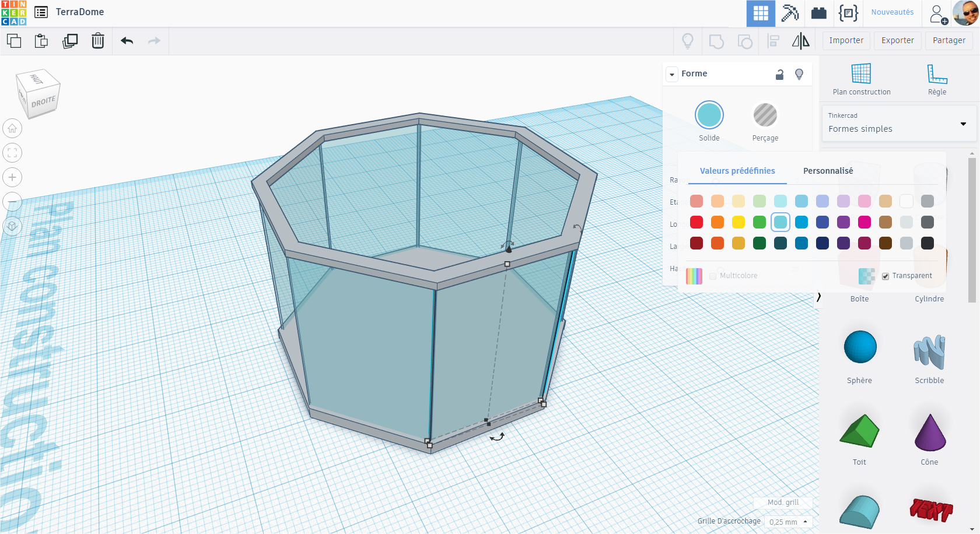Screen dimensions: 980x534
Task: Select the red Text shape thumbnail
Action: [x=931, y=511]
